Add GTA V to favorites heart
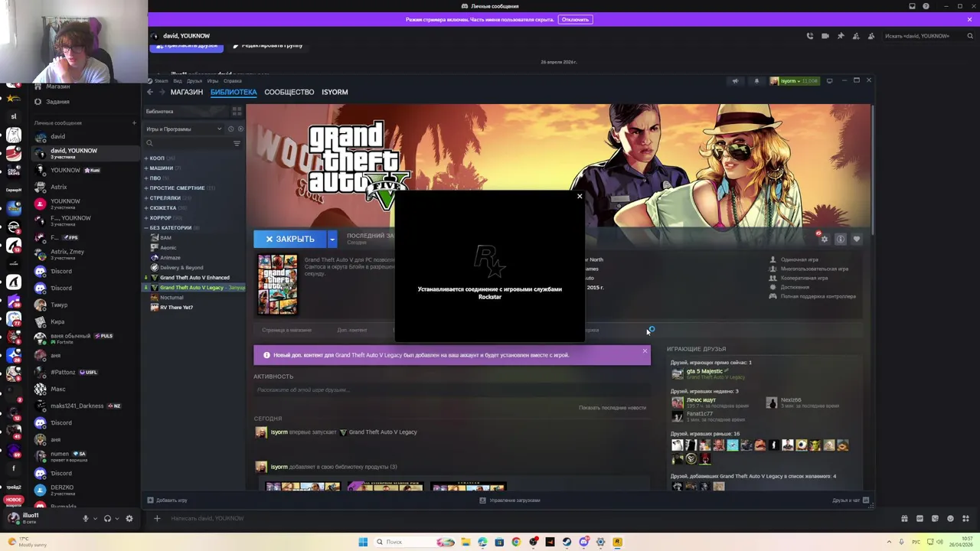The width and height of the screenshot is (980, 551). coord(856,239)
